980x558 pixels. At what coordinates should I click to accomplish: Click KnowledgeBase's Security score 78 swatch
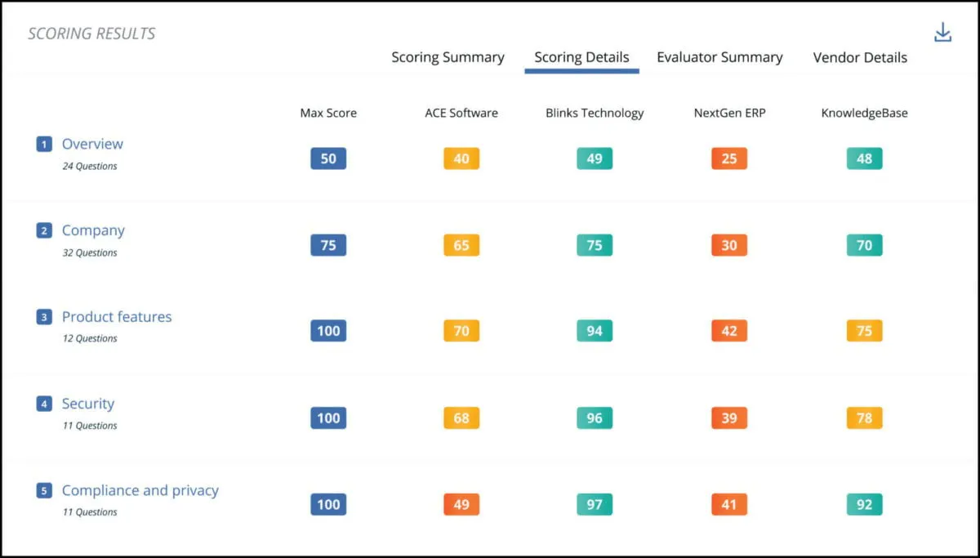[863, 417]
